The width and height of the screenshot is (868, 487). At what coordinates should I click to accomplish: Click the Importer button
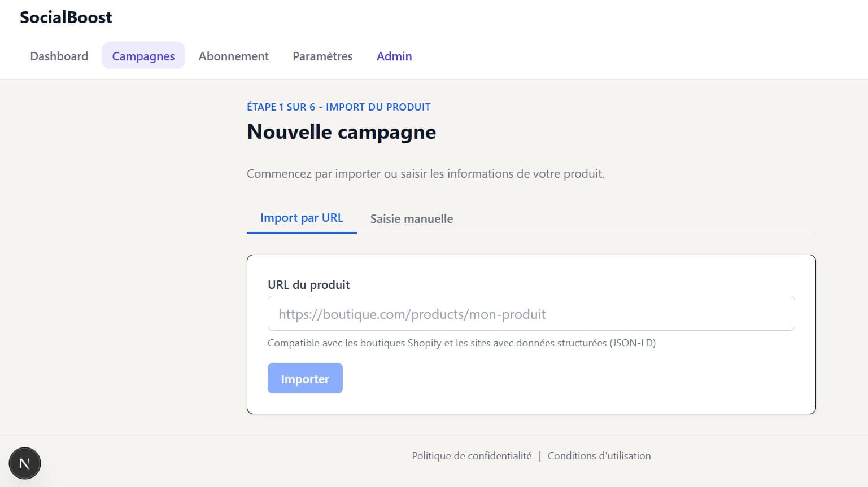click(x=305, y=378)
